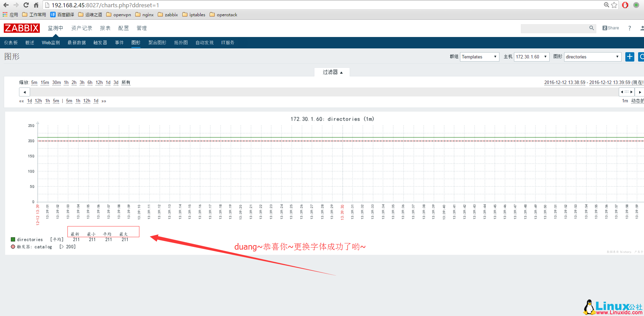The image size is (644, 316).
Task: Click the bookmark star icon
Action: point(614,5)
